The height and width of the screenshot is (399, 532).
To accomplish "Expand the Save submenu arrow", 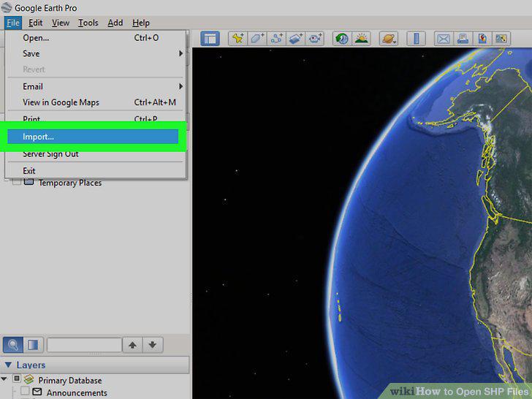I will (180, 53).
